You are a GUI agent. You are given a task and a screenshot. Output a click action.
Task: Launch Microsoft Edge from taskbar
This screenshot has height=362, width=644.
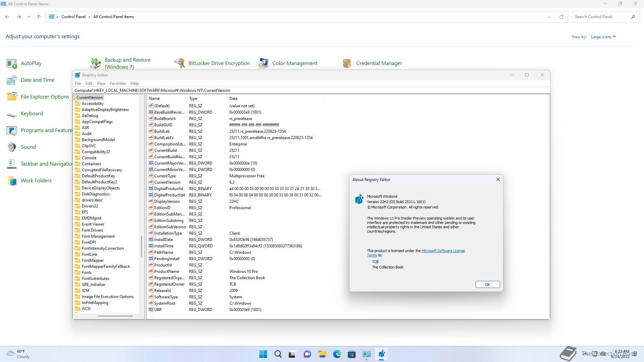coord(337,354)
